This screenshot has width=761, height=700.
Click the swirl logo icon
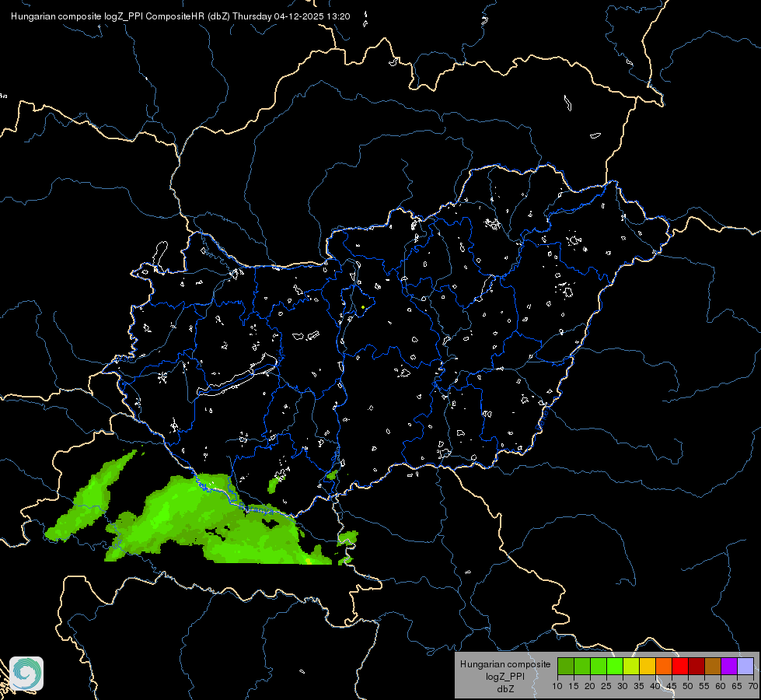pos(26,674)
